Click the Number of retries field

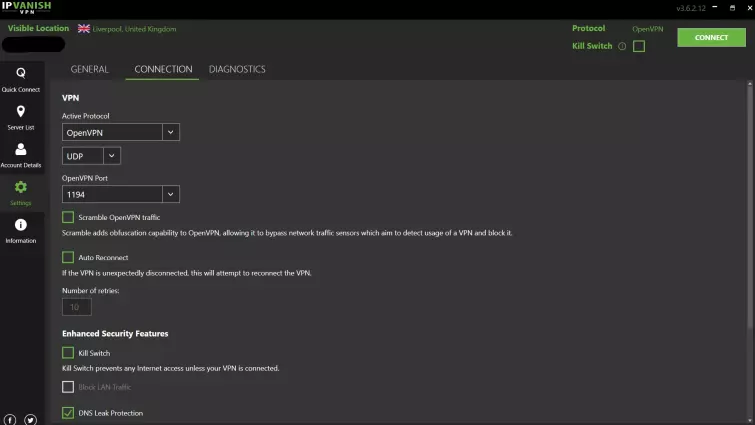tap(77, 307)
